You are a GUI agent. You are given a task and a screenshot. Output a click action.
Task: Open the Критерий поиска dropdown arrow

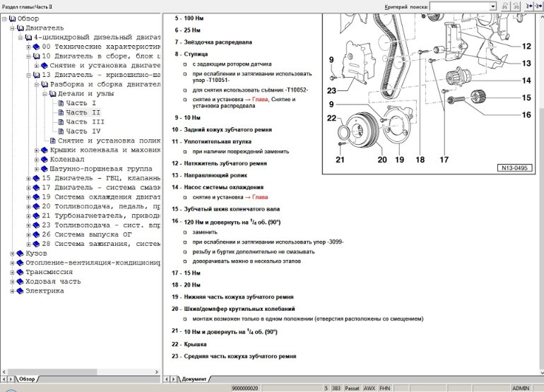(493, 6)
